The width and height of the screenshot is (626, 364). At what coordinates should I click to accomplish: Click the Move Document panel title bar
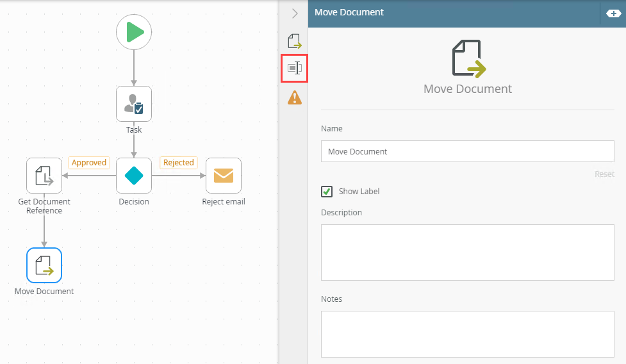point(449,12)
